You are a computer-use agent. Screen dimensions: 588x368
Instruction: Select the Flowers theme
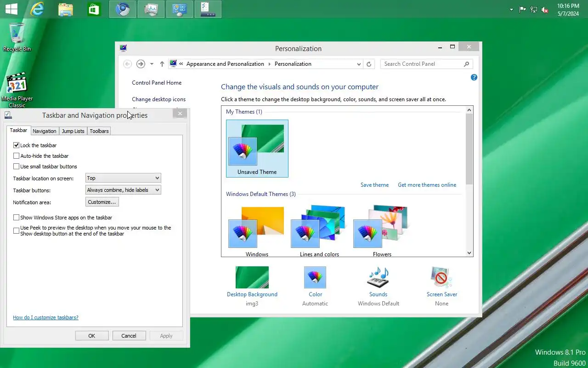point(382,231)
